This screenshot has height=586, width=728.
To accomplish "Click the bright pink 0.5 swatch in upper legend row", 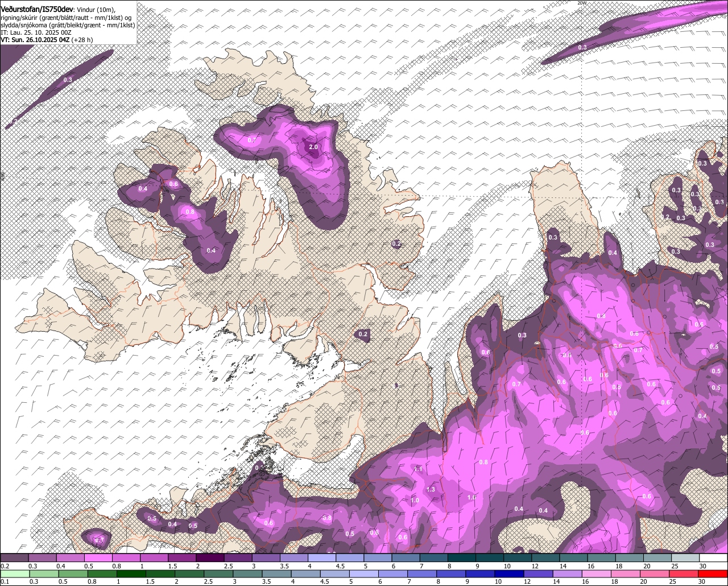I will (98, 558).
